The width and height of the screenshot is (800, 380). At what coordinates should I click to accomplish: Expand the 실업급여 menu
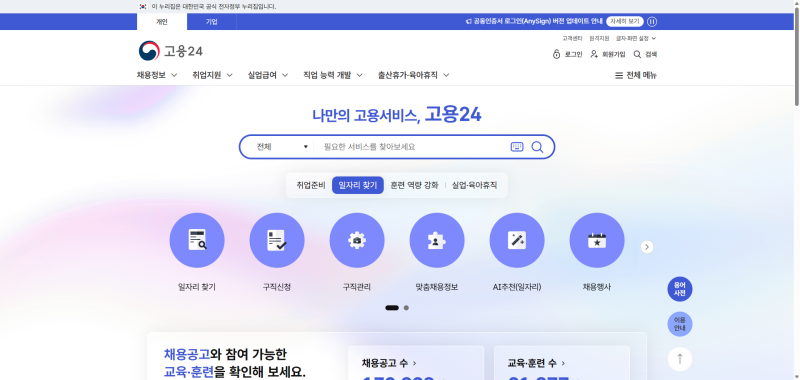pyautogui.click(x=268, y=75)
